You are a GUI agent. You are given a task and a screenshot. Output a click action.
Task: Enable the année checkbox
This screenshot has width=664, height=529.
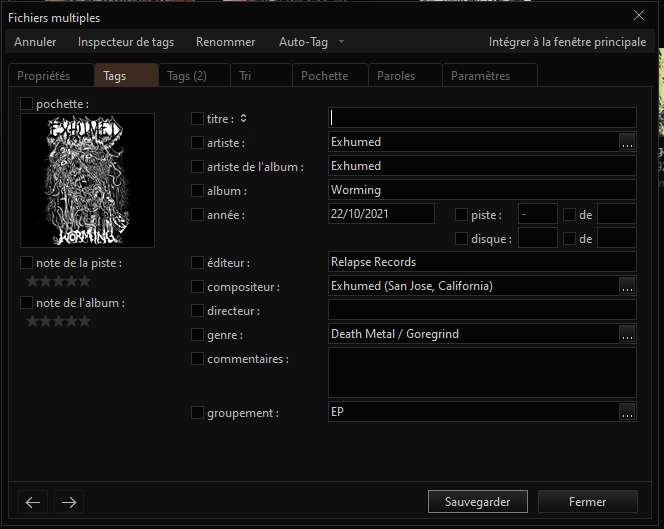click(197, 215)
